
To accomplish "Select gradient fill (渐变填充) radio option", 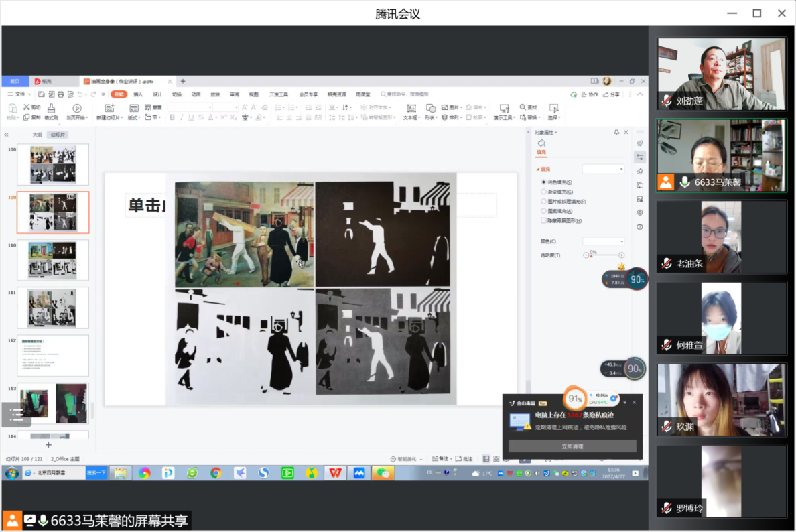I will (543, 192).
